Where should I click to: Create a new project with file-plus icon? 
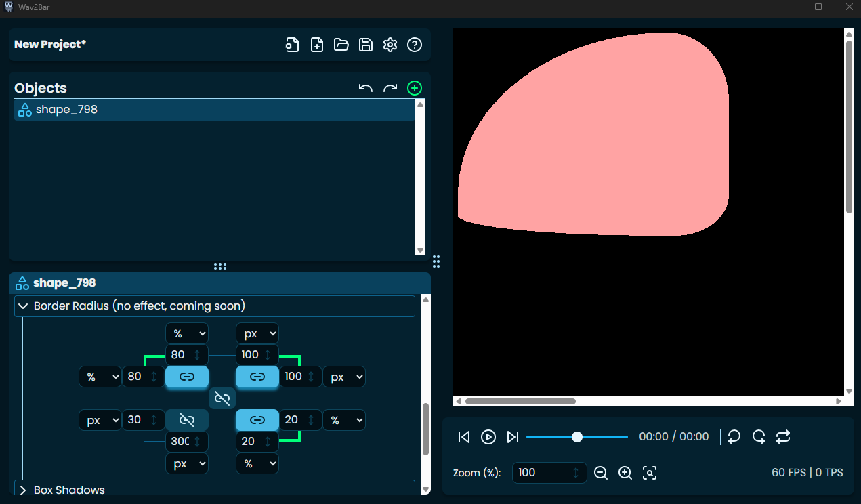point(317,45)
